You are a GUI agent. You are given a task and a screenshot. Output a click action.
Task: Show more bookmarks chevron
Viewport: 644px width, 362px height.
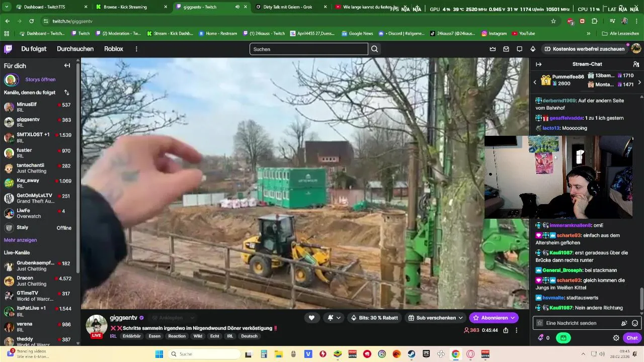(589, 34)
